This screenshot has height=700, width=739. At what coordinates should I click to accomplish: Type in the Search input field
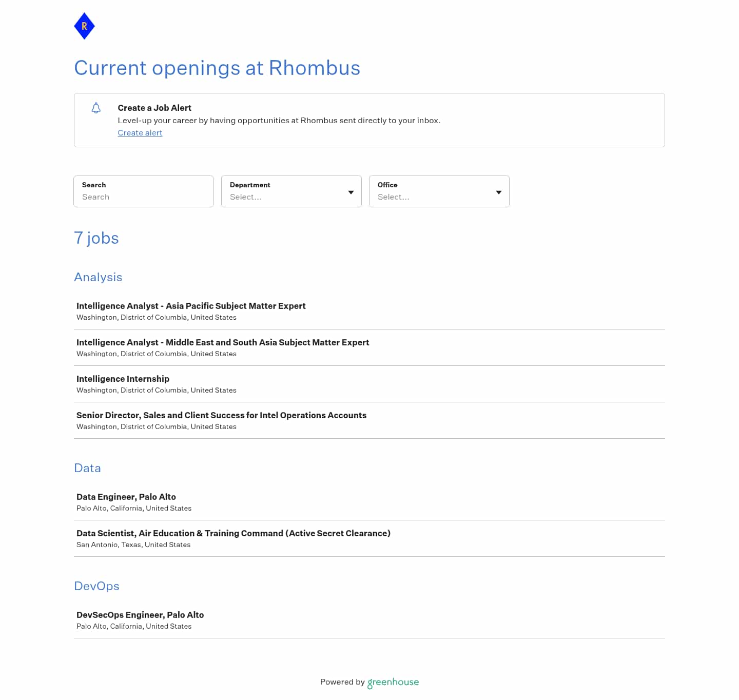click(144, 197)
